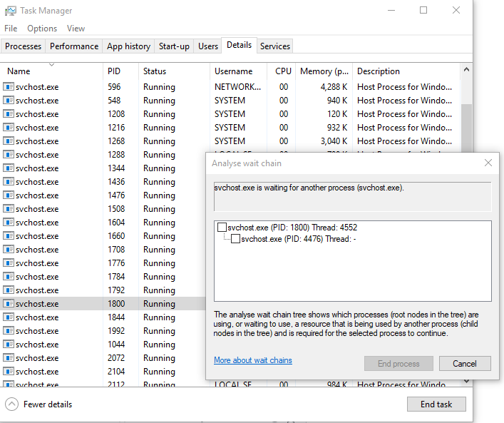Click Running status for PID 2104

point(159,372)
